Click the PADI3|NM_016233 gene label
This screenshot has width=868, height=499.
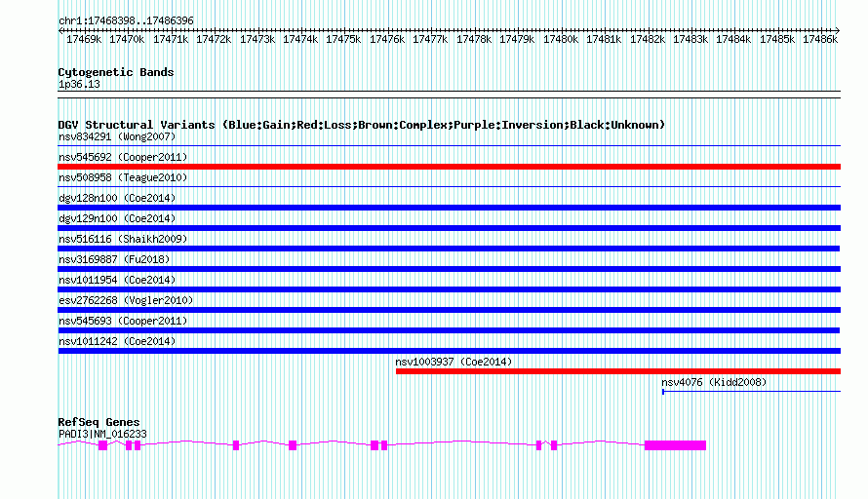(102, 435)
